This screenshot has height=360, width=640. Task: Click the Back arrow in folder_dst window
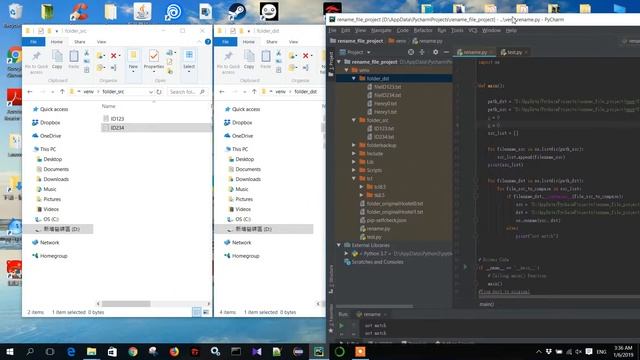pos(222,92)
